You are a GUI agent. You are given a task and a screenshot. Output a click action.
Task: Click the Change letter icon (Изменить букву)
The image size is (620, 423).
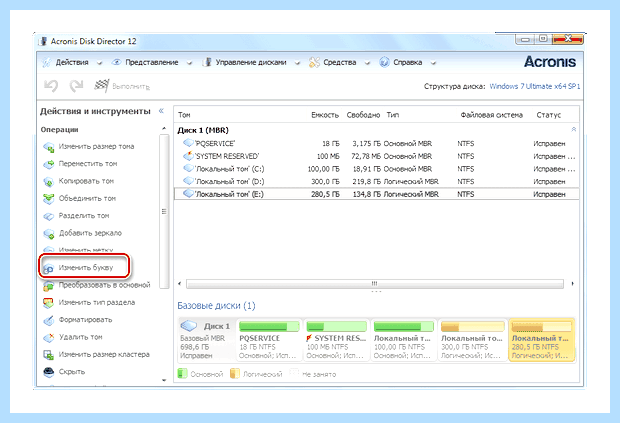tap(48, 268)
